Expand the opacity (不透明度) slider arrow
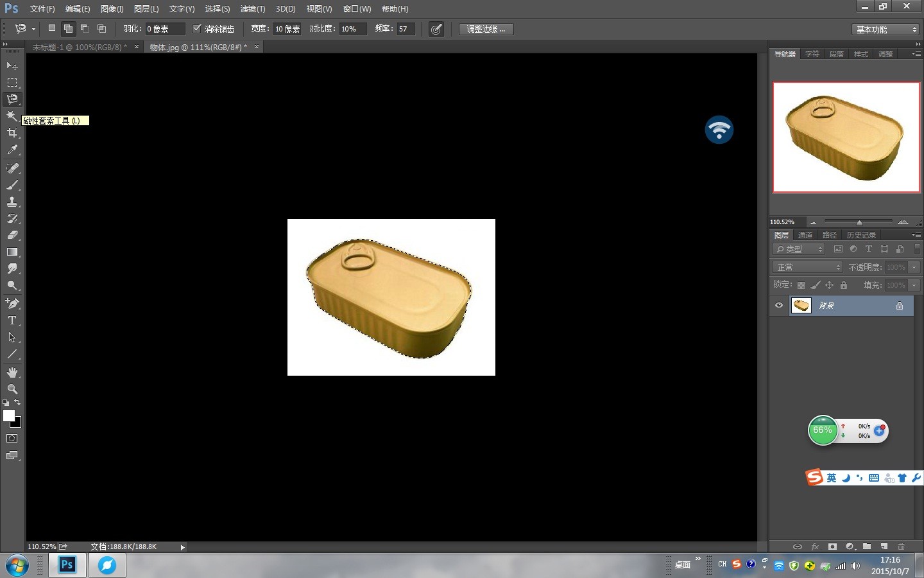Image resolution: width=924 pixels, height=578 pixels. (914, 267)
